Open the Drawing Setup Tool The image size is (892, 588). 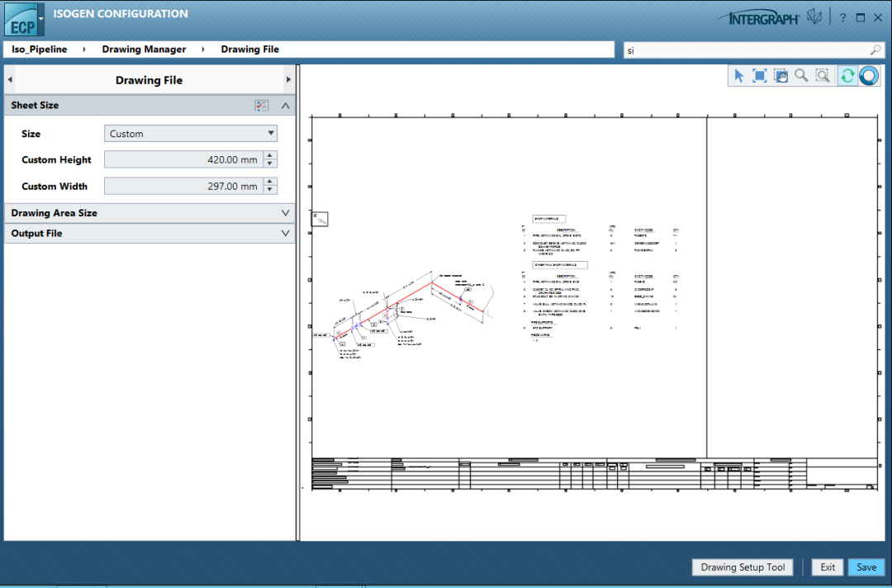point(743,567)
